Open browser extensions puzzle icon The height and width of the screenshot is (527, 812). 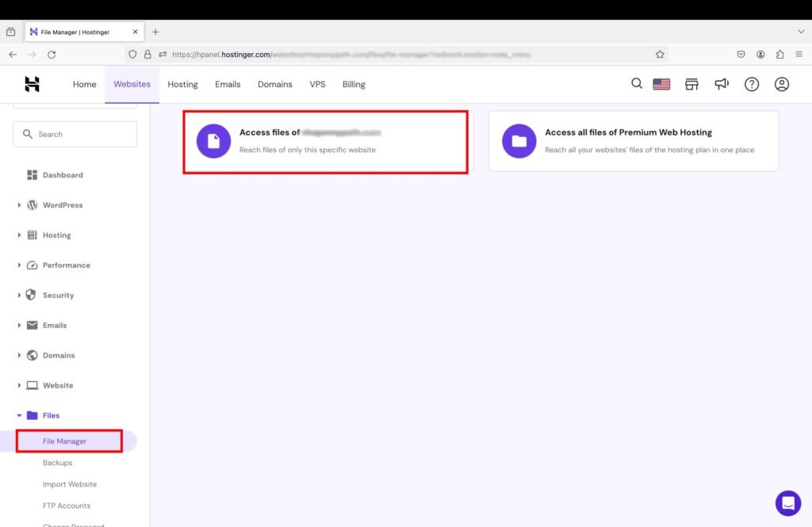pyautogui.click(x=780, y=55)
